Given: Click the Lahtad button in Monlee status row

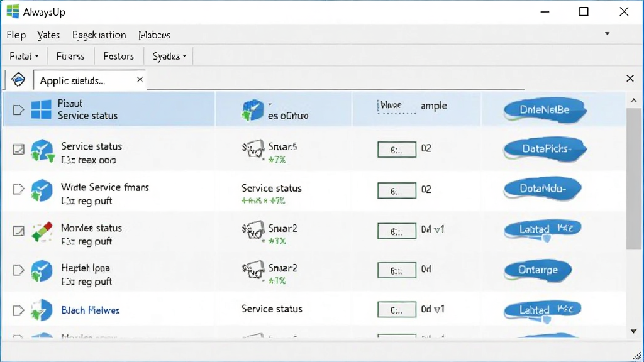Looking at the screenshot, I should [543, 229].
